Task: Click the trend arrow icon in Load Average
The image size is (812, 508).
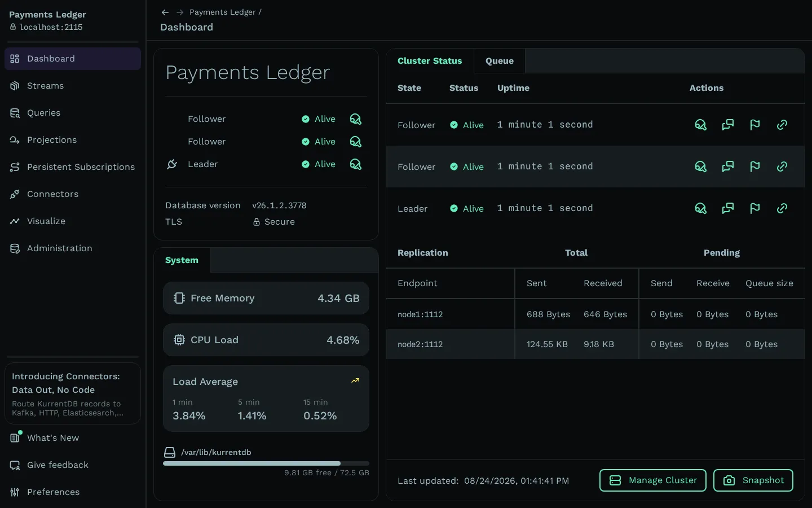Action: pos(355,381)
